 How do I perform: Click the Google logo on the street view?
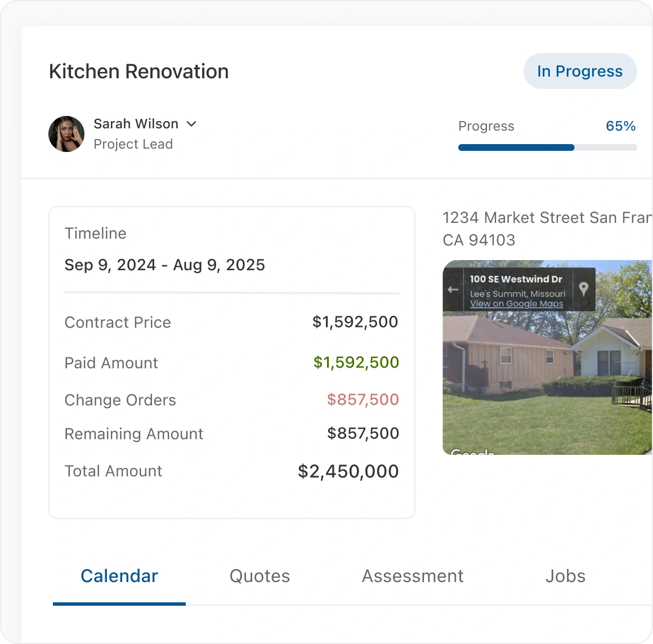tap(473, 451)
